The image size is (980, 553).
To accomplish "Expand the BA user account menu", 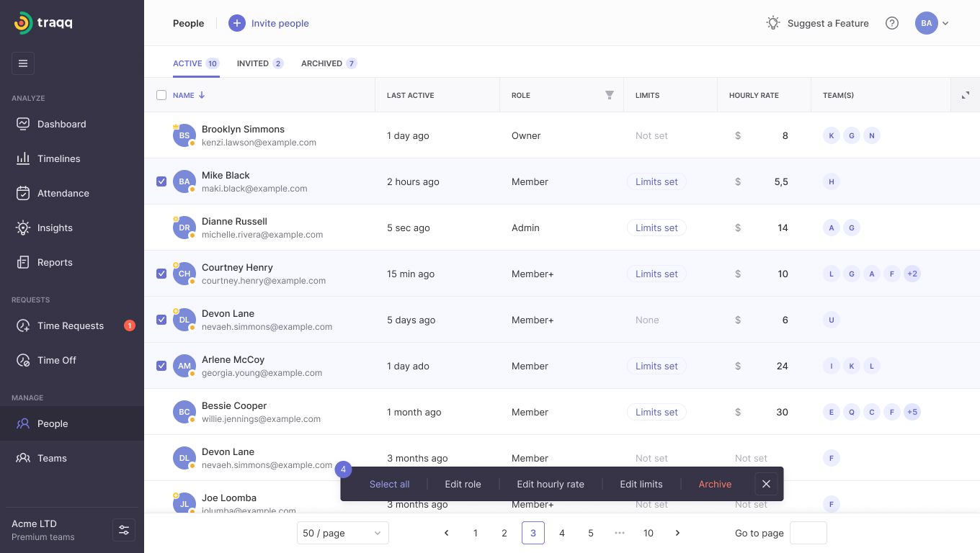I will pyautogui.click(x=932, y=23).
